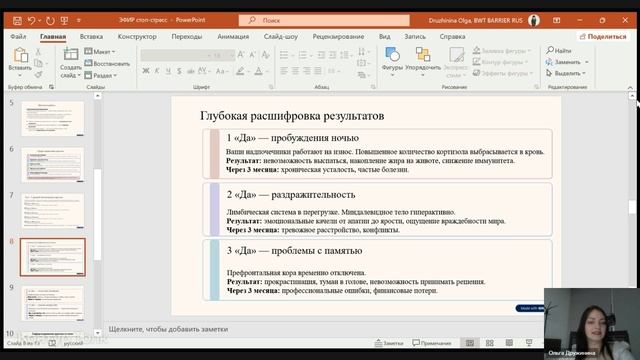Click the Format Painter icon

(38, 74)
